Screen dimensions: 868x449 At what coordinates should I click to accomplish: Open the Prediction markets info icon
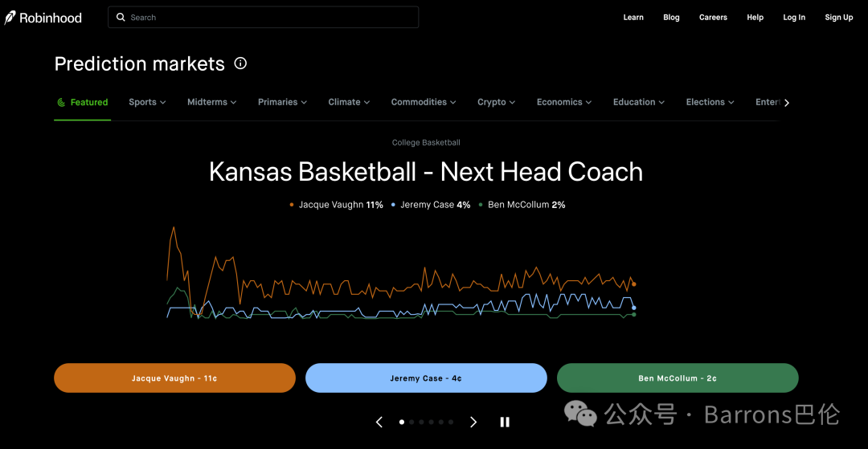(240, 63)
